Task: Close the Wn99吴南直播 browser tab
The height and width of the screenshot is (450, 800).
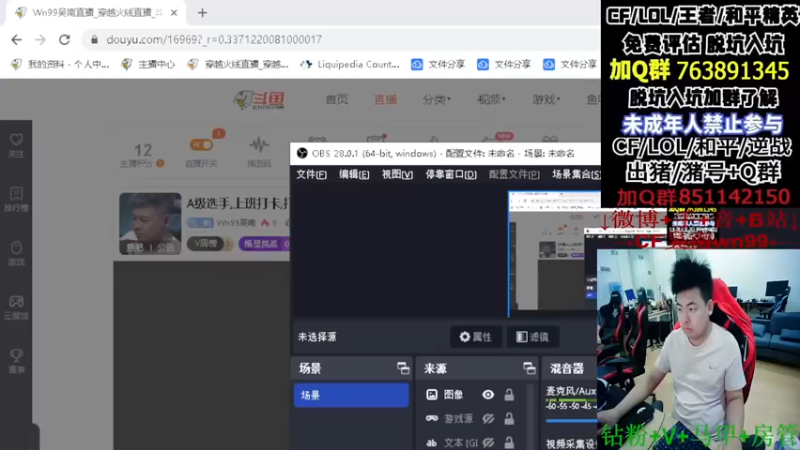Action: [173, 13]
